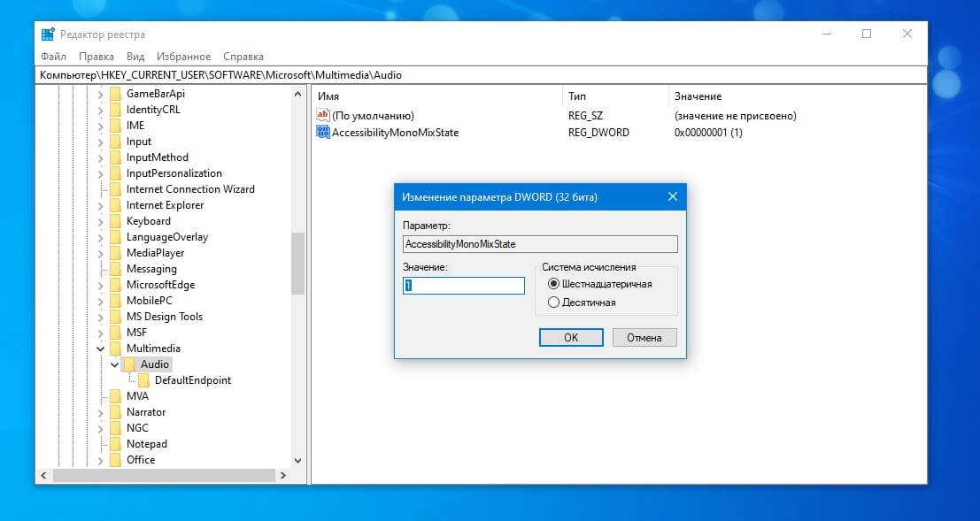The height and width of the screenshot is (521, 980).
Task: Click the GameBarApi folder icon
Action: [115, 94]
